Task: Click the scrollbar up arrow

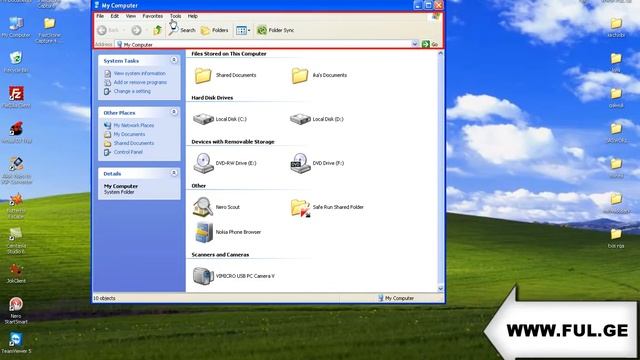Action: (x=440, y=53)
